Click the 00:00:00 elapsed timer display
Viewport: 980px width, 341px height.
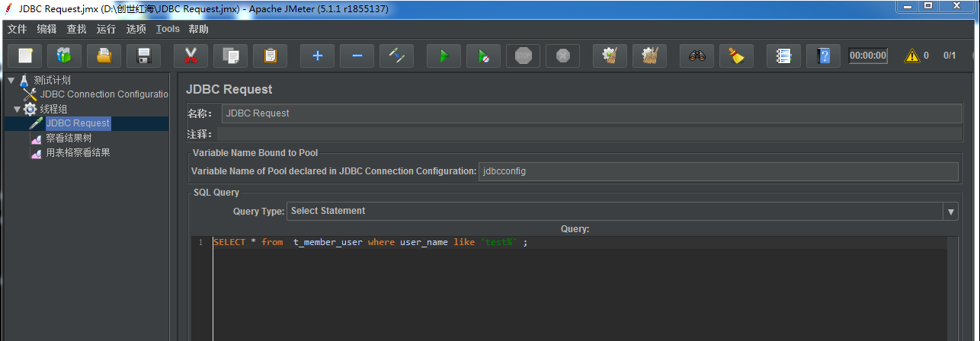point(868,56)
